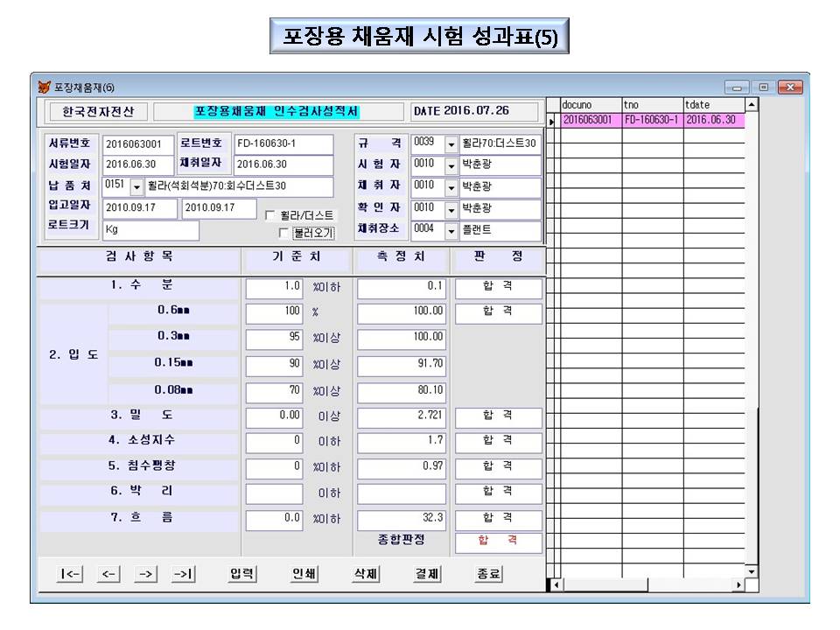Click the 수분 측정치 field showing 0.1
Viewport: 840px width, 630px height.
pyautogui.click(x=402, y=288)
